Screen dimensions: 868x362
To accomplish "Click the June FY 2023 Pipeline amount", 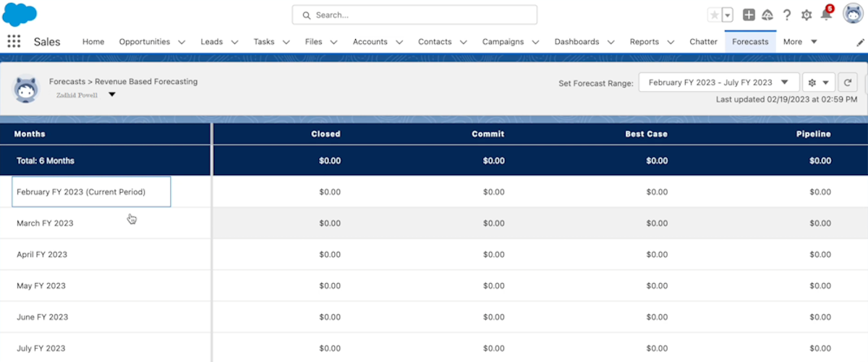I will [820, 316].
